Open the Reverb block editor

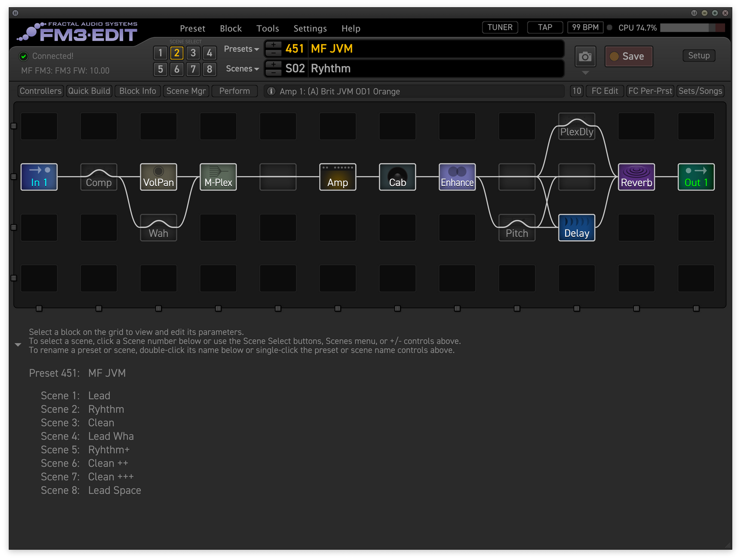tap(636, 177)
